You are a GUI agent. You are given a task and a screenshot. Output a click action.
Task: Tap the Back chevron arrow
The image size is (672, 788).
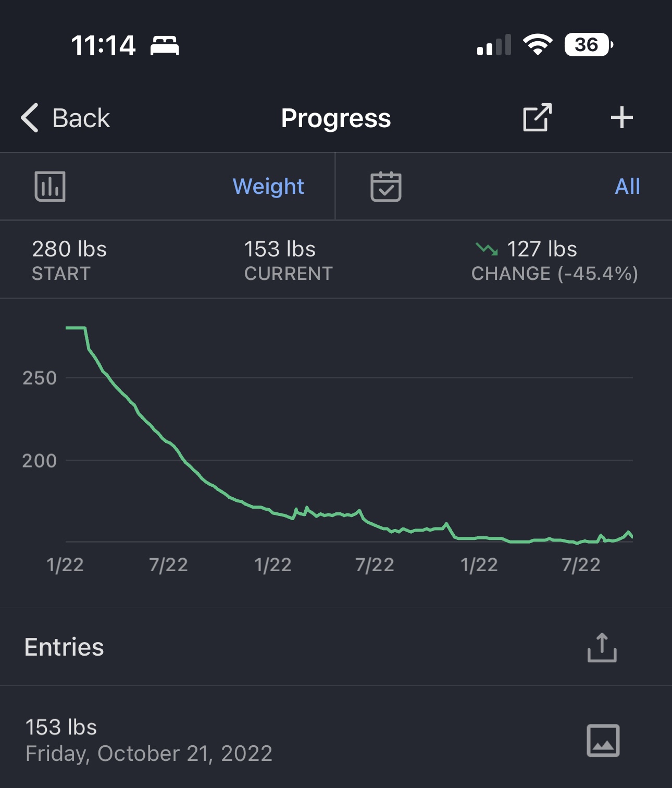tap(30, 118)
